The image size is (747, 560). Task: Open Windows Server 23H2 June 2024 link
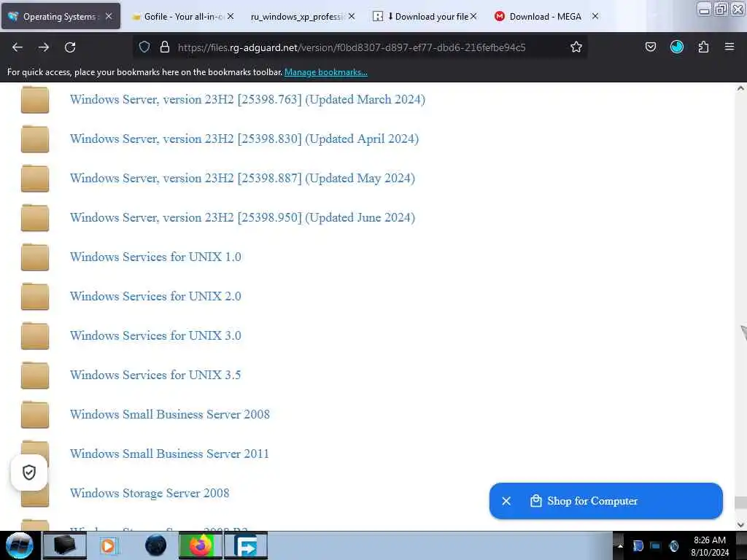pyautogui.click(x=242, y=217)
